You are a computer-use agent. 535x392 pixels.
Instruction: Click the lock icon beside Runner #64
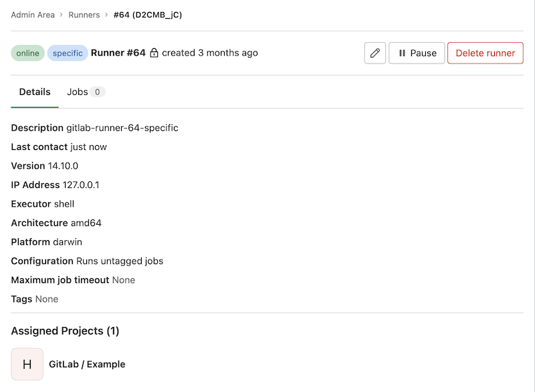click(x=154, y=53)
